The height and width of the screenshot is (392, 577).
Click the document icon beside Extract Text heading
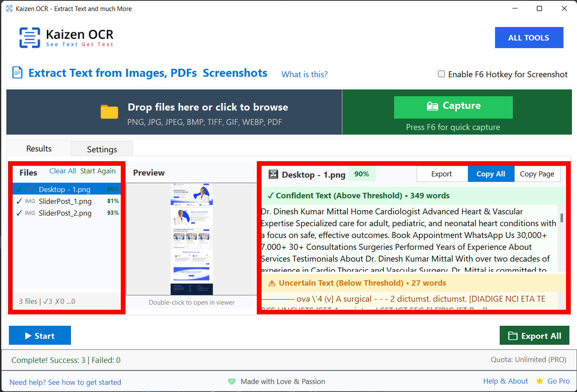pyautogui.click(x=17, y=73)
